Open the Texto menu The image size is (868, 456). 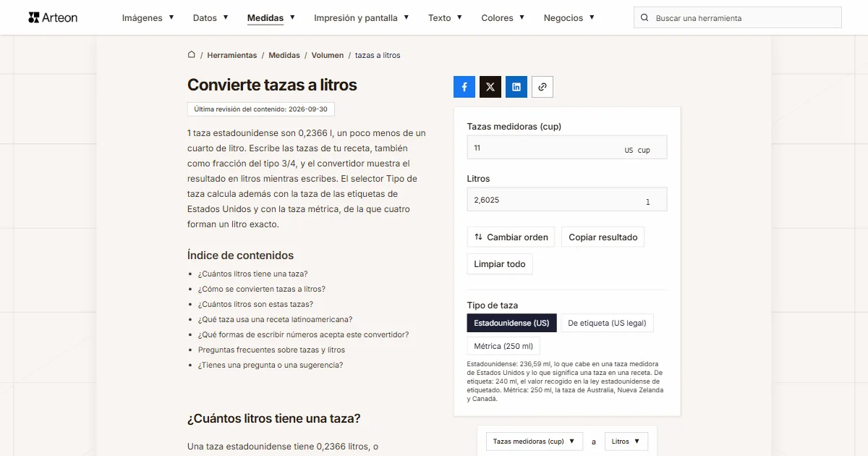(x=445, y=17)
